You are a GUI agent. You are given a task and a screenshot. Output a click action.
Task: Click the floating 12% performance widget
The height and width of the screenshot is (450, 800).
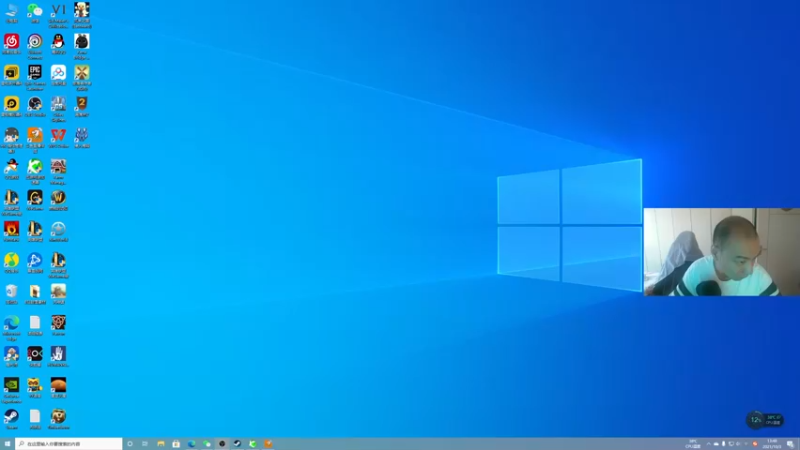pyautogui.click(x=765, y=420)
